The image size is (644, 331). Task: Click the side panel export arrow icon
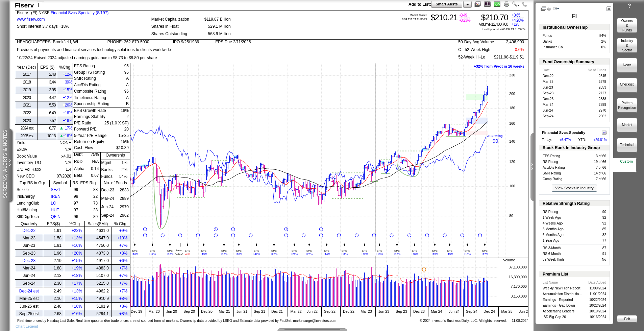(556, 9)
